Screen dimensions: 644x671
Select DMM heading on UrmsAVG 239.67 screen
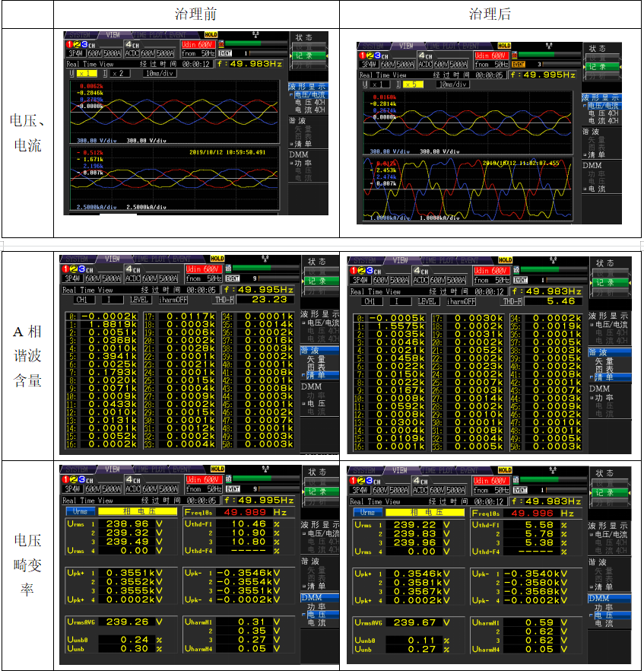click(x=609, y=598)
